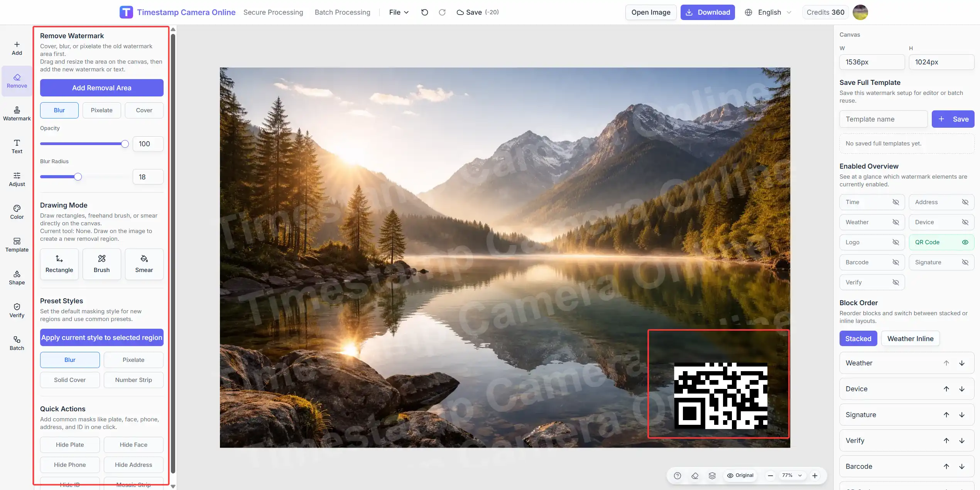
Task: Open the Watermark stamp tool
Action: tap(17, 114)
